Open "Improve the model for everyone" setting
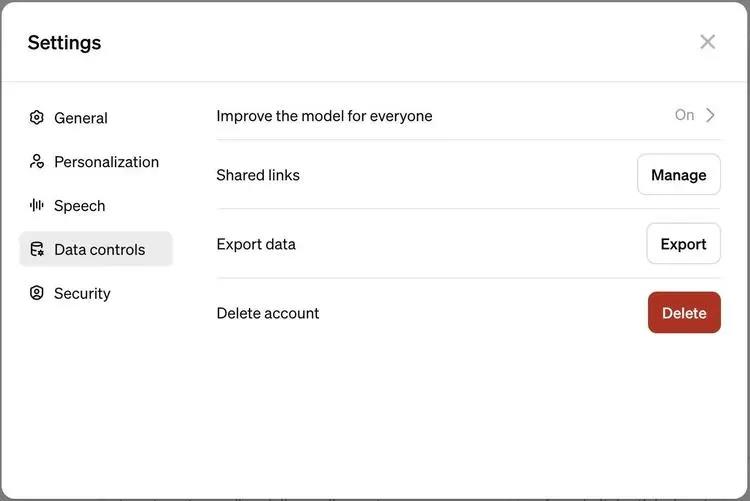 click(324, 116)
